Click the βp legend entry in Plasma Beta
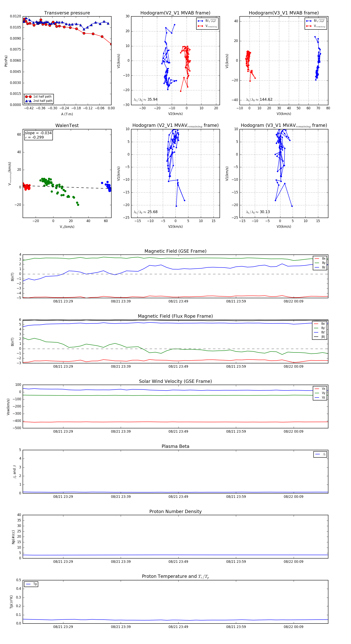 [x=321, y=454]
